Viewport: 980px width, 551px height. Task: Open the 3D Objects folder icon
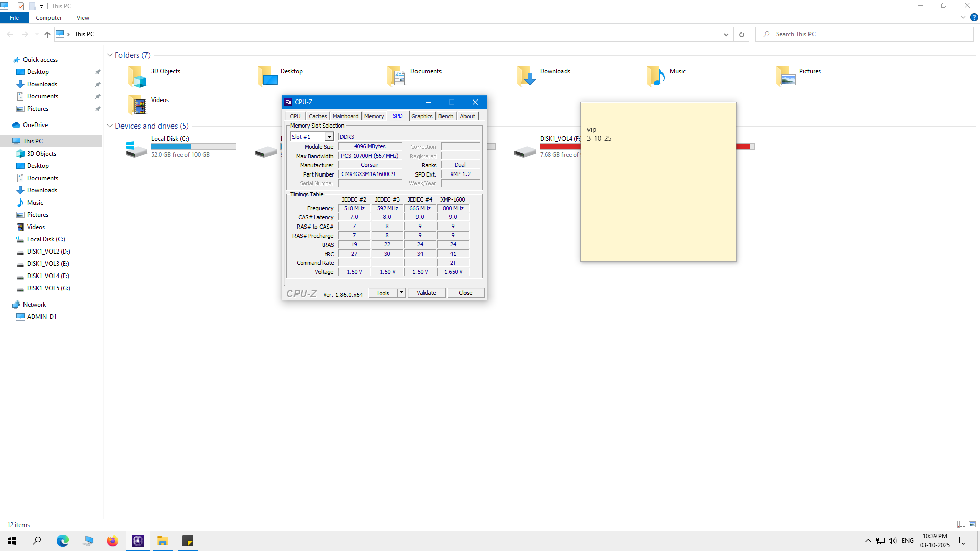point(137,77)
